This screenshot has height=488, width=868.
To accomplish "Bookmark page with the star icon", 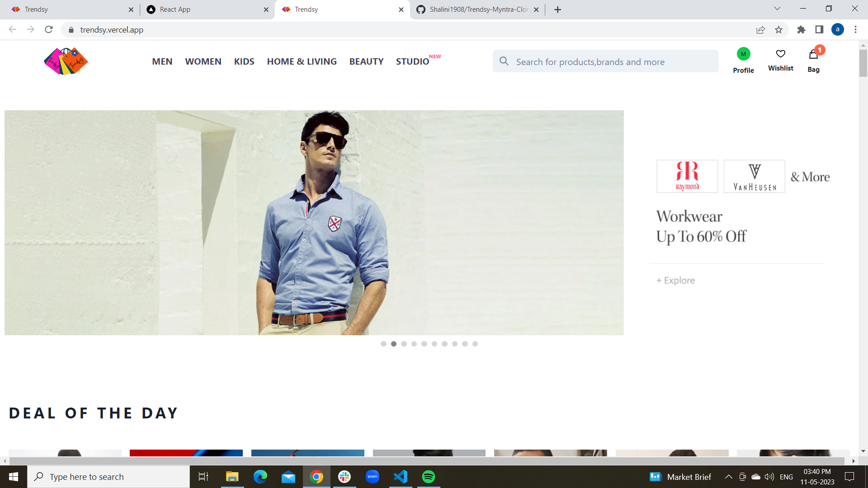I will click(x=778, y=30).
